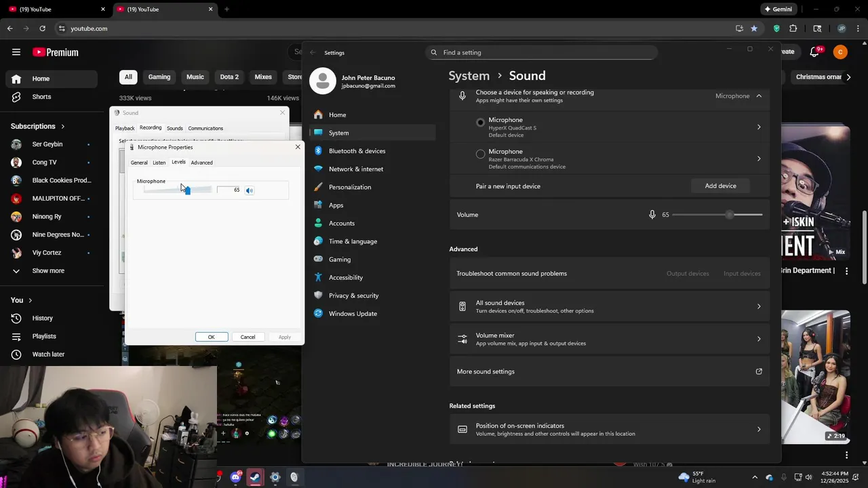Reload the page in Chrome
The image size is (868, 488).
(x=42, y=28)
